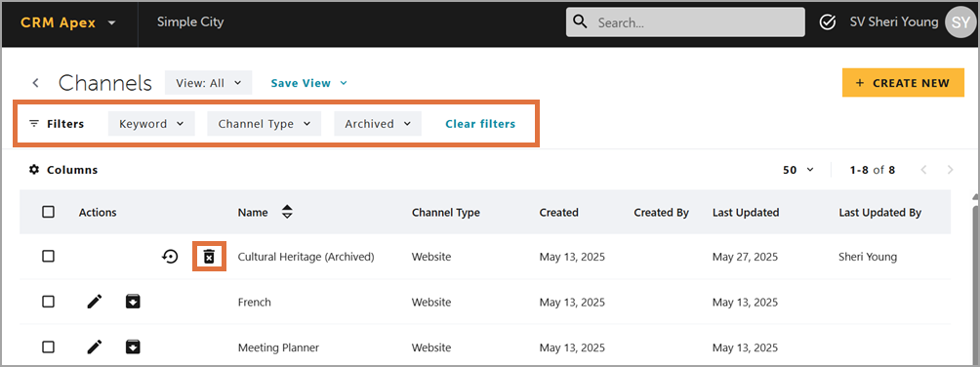Click the Created column header
The height and width of the screenshot is (367, 980).
point(558,213)
